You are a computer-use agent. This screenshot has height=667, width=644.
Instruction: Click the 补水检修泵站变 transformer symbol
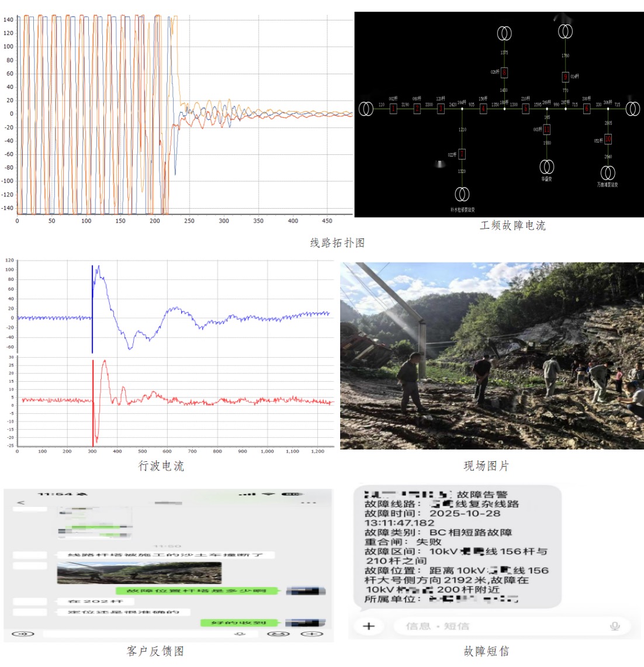(x=462, y=195)
